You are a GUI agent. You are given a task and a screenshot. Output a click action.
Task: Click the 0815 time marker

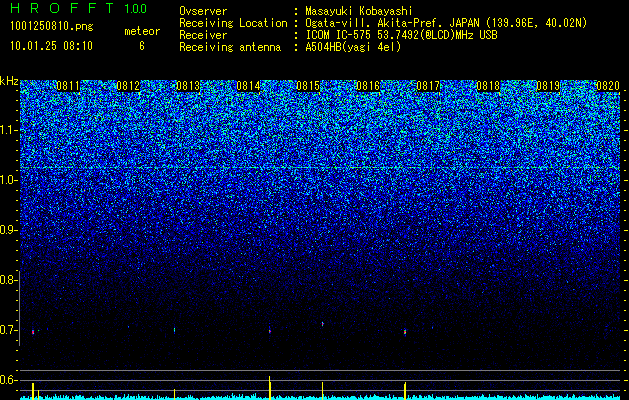pyautogui.click(x=308, y=86)
